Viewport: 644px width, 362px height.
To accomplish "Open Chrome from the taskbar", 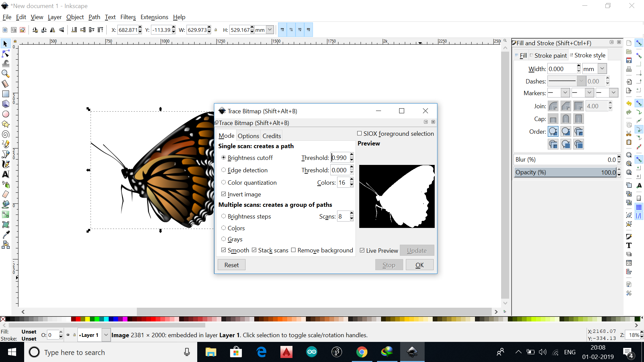I will [362, 352].
